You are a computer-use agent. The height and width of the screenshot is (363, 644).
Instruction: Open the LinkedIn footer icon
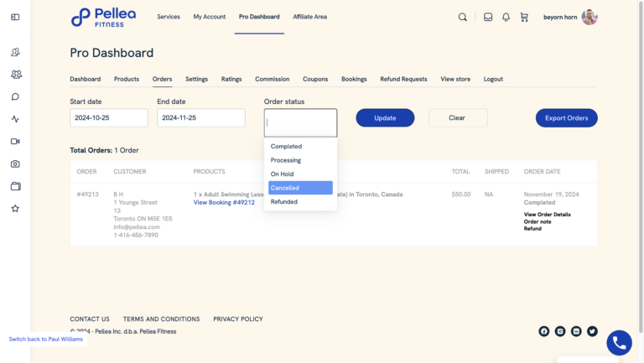tap(576, 331)
